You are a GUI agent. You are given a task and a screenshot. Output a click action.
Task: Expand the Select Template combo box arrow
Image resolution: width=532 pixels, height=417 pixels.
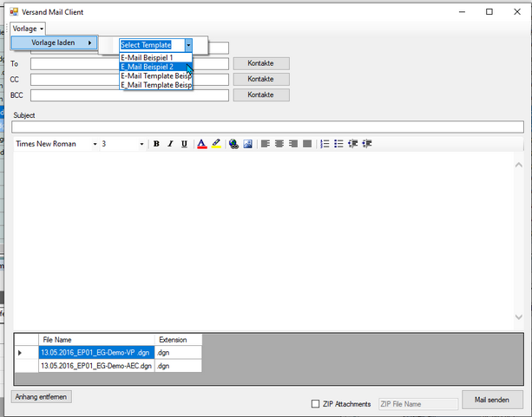[x=188, y=45]
